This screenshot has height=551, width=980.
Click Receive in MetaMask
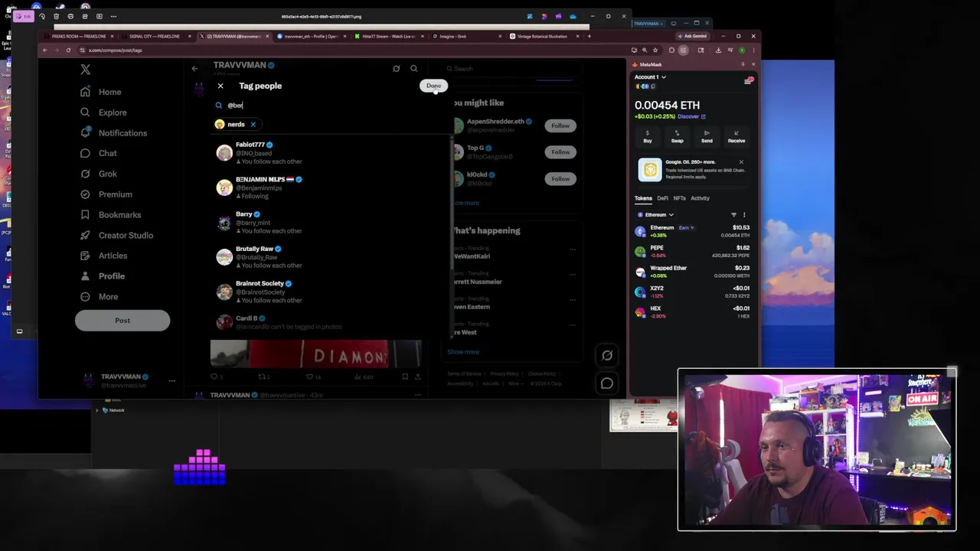737,136
